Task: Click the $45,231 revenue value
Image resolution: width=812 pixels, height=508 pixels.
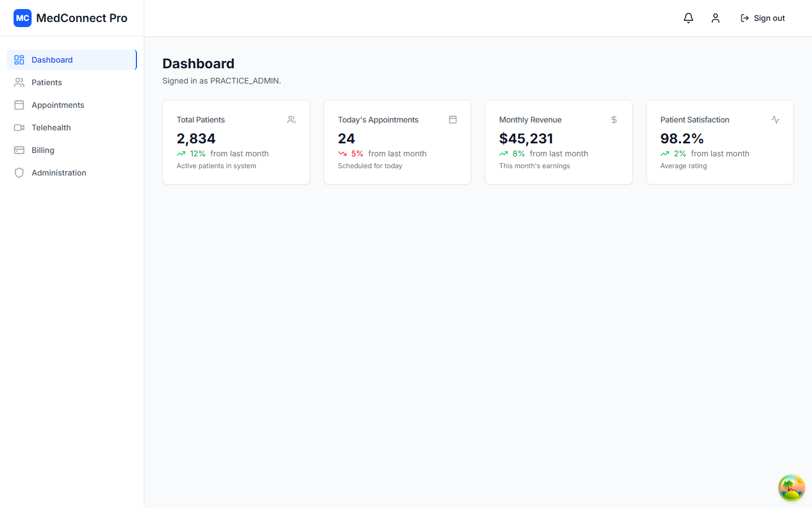Action: point(526,138)
